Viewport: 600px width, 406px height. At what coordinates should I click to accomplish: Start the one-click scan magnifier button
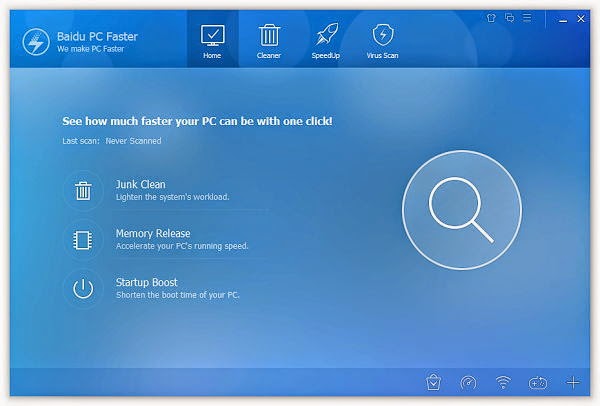click(462, 210)
